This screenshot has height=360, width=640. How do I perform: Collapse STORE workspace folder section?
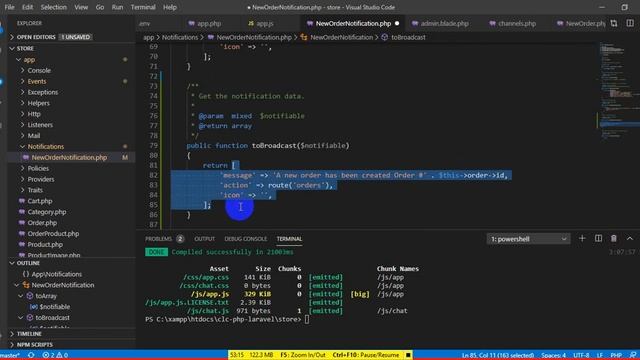click(x=25, y=48)
